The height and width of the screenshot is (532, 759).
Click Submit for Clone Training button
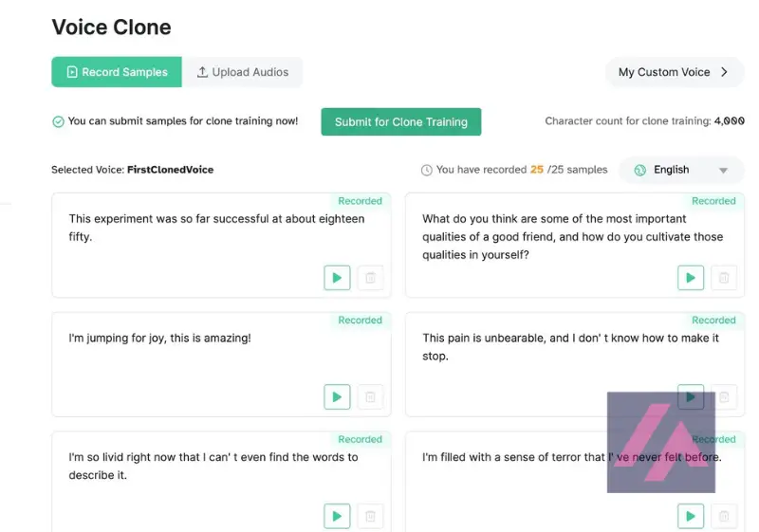pyautogui.click(x=400, y=121)
